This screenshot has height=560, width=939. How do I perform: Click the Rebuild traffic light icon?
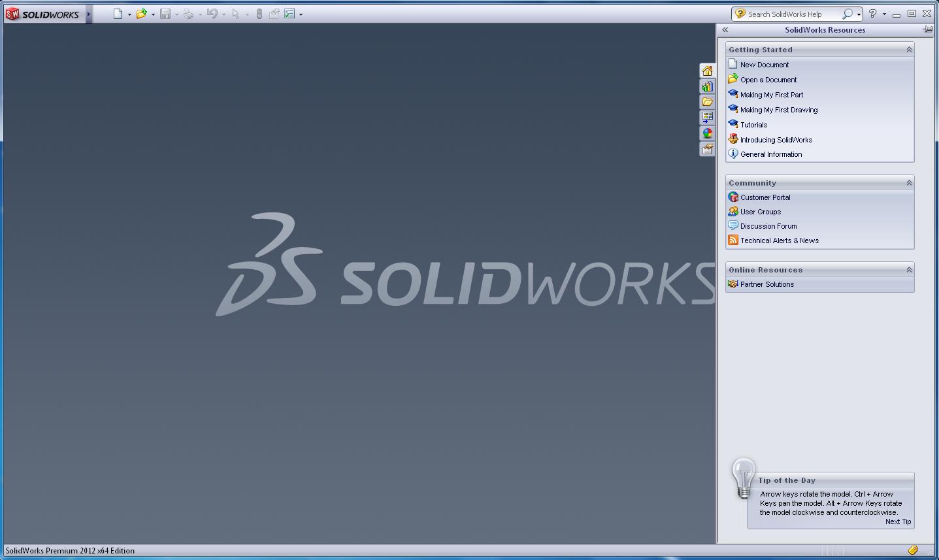(x=259, y=14)
